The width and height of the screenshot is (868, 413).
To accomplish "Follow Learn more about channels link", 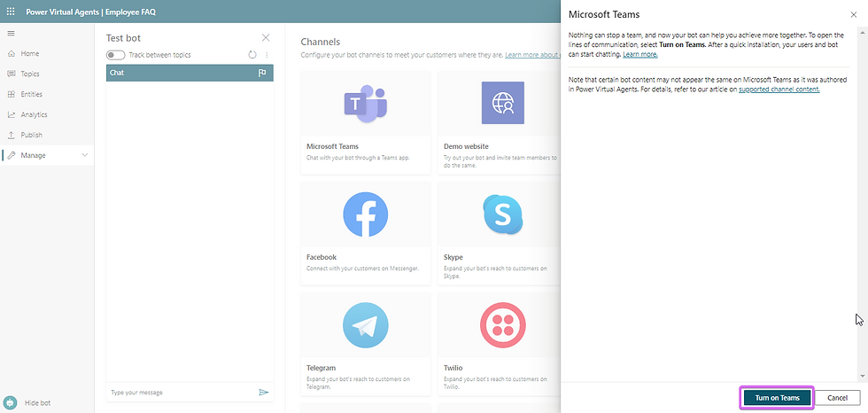I will (532, 55).
